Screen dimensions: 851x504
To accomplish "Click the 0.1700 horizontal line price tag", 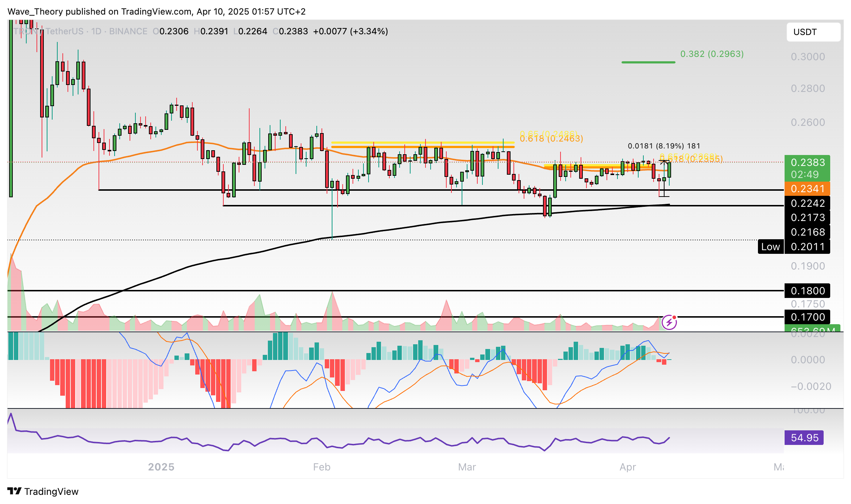I will (807, 317).
